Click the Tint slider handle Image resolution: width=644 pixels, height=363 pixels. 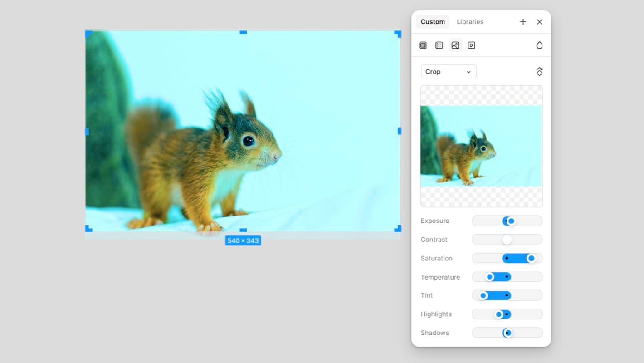click(483, 296)
